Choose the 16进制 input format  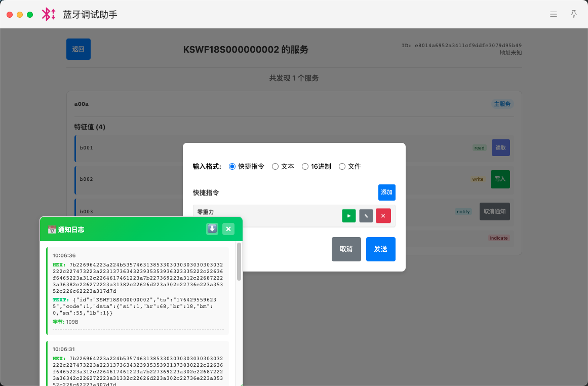point(305,166)
